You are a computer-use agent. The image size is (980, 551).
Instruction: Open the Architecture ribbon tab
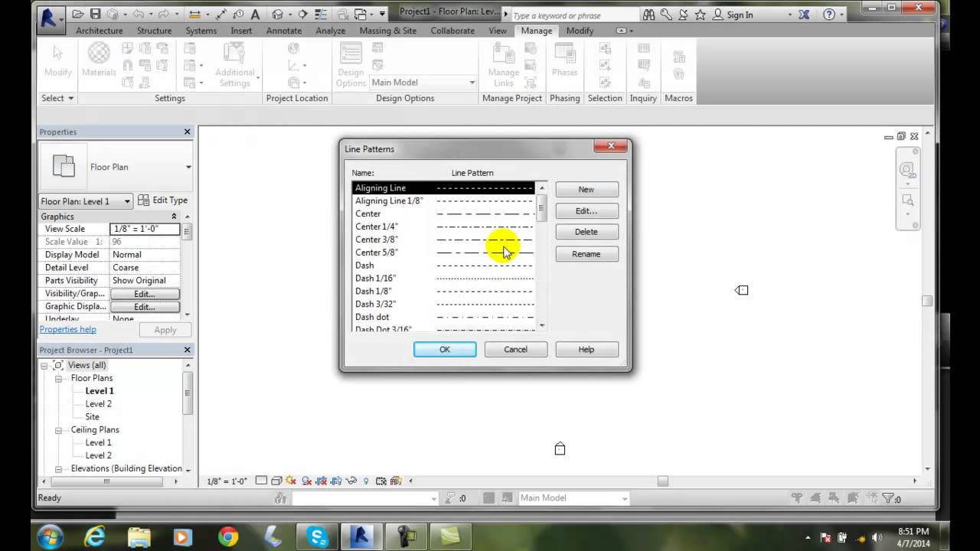(100, 31)
